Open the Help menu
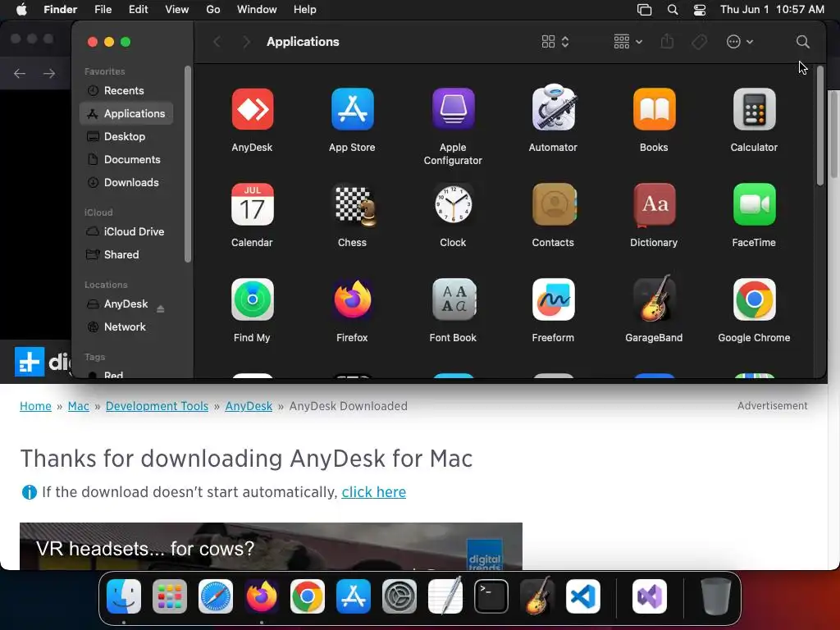This screenshot has width=840, height=630. click(305, 10)
